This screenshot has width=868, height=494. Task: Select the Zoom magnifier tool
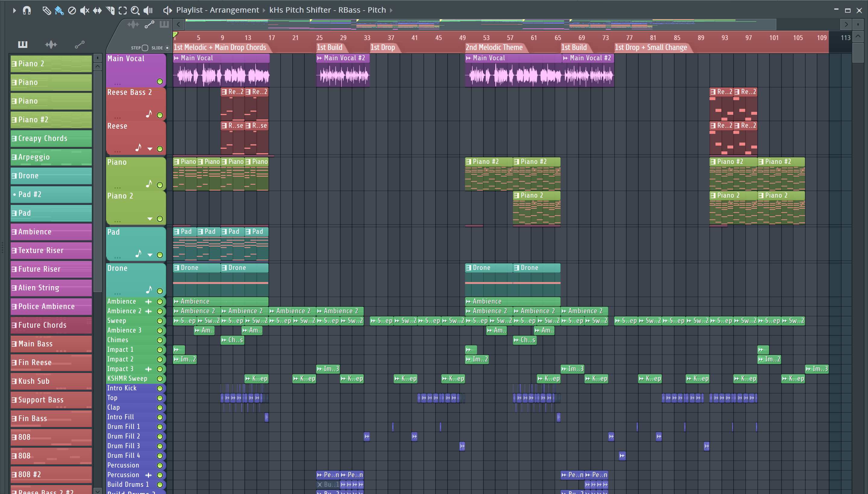click(135, 11)
